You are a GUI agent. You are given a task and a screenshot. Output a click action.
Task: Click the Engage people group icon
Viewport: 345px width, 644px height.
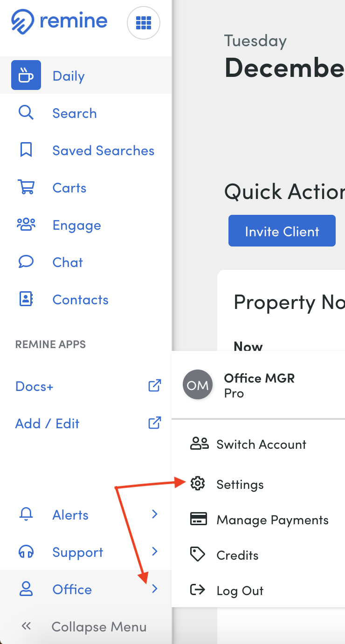click(26, 225)
